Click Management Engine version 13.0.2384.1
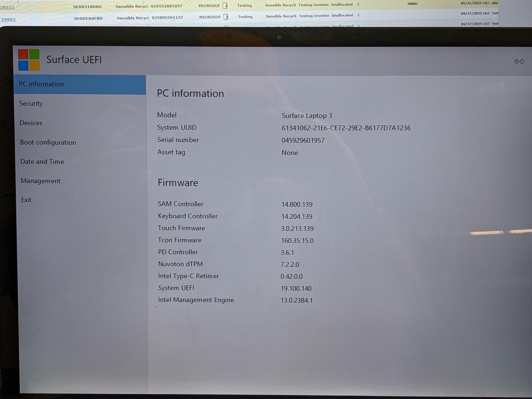Image resolution: width=532 pixels, height=399 pixels. coord(297,300)
